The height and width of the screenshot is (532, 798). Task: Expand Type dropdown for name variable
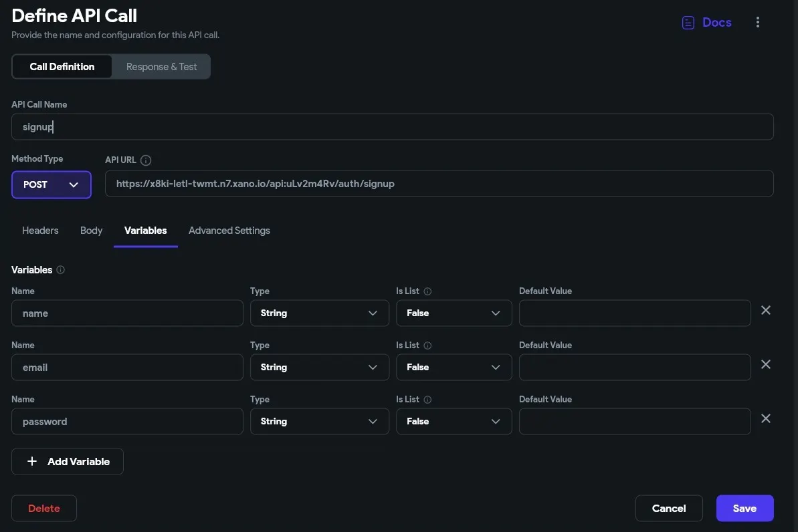320,313
